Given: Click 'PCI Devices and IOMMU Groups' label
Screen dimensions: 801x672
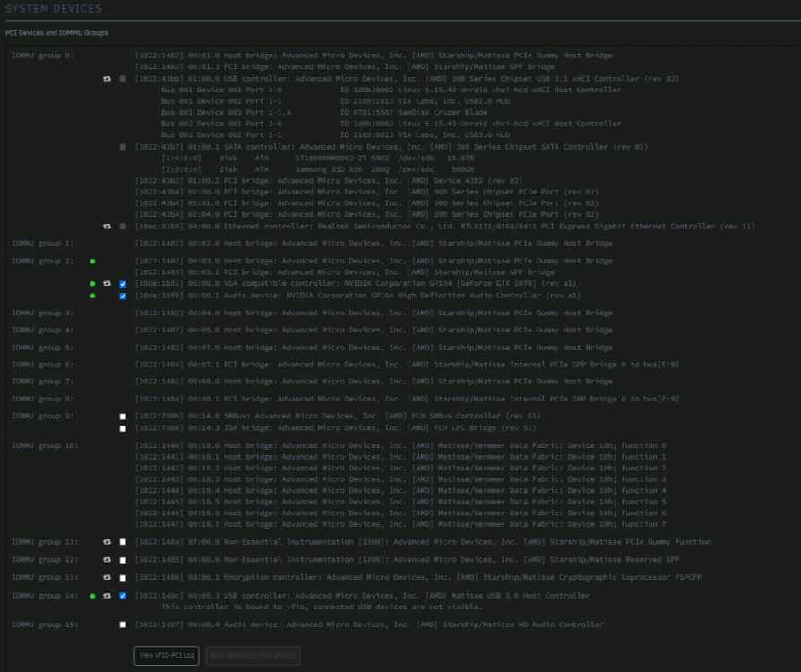Looking at the screenshot, I should tap(56, 33).
